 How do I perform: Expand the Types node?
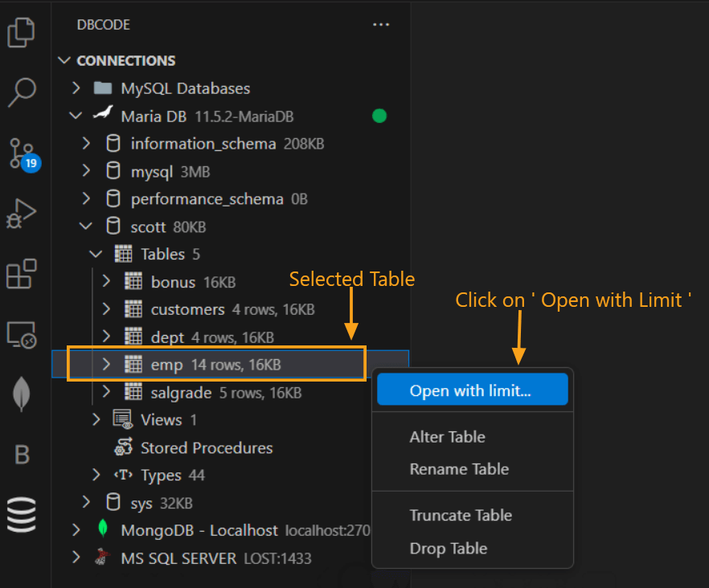click(x=96, y=475)
